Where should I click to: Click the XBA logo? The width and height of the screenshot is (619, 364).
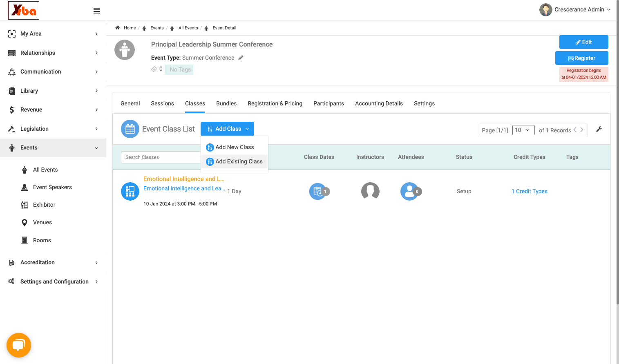[24, 10]
